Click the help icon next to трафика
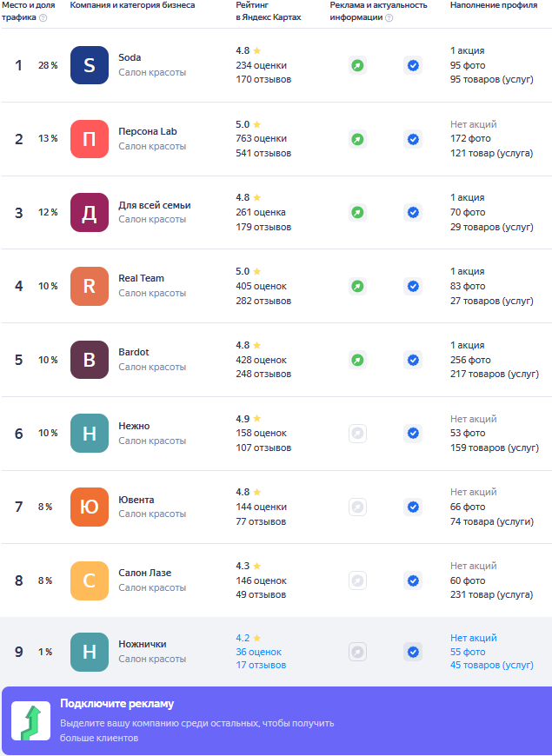 coord(43,18)
